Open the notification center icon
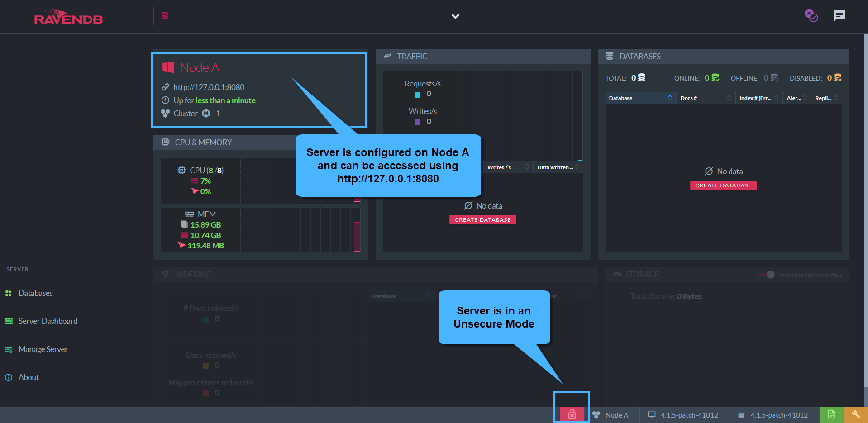868x423 pixels. click(x=811, y=16)
